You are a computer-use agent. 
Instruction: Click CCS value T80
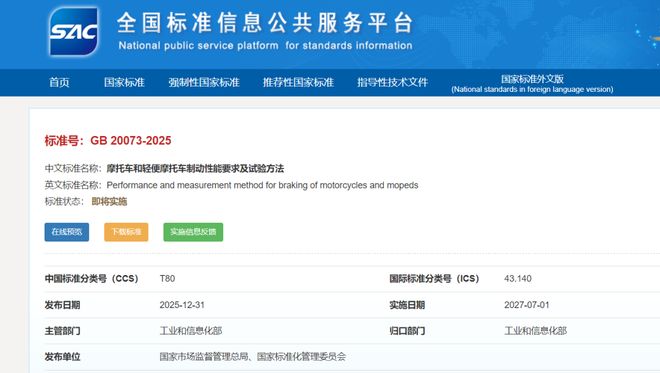click(167, 279)
